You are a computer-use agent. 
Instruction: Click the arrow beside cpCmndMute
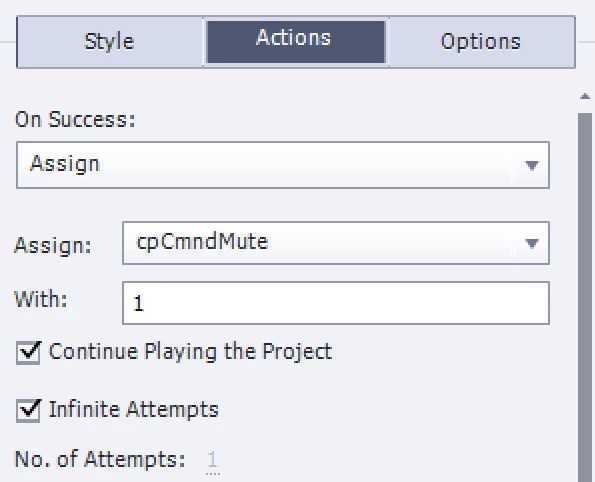point(532,243)
